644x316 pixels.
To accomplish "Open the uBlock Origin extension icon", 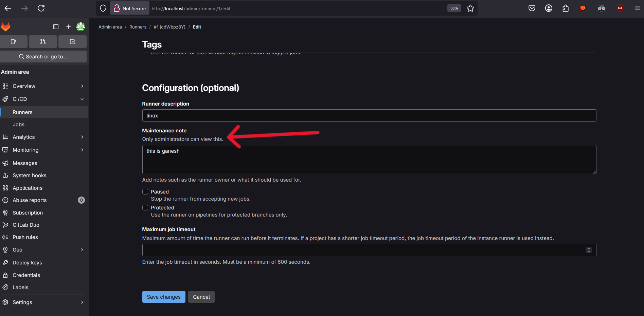I will click(620, 8).
